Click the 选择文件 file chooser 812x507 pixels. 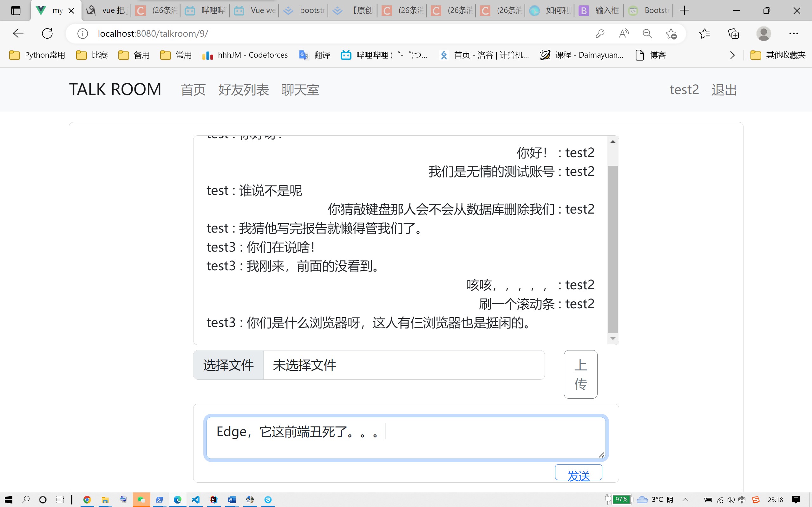pyautogui.click(x=228, y=365)
